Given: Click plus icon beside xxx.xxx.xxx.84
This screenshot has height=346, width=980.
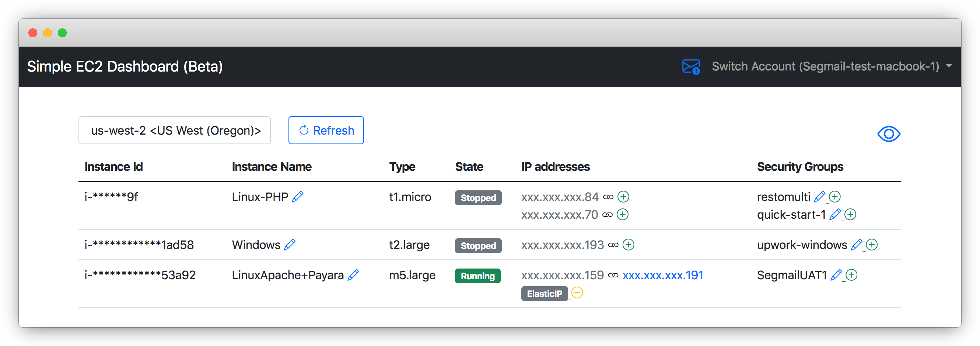Looking at the screenshot, I should tap(623, 197).
